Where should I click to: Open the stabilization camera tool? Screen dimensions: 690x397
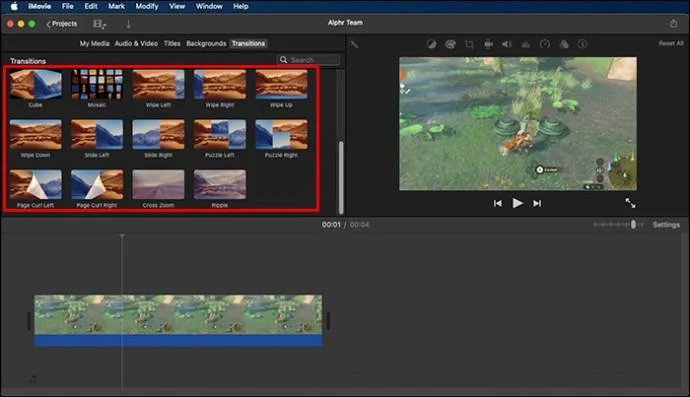tap(488, 44)
